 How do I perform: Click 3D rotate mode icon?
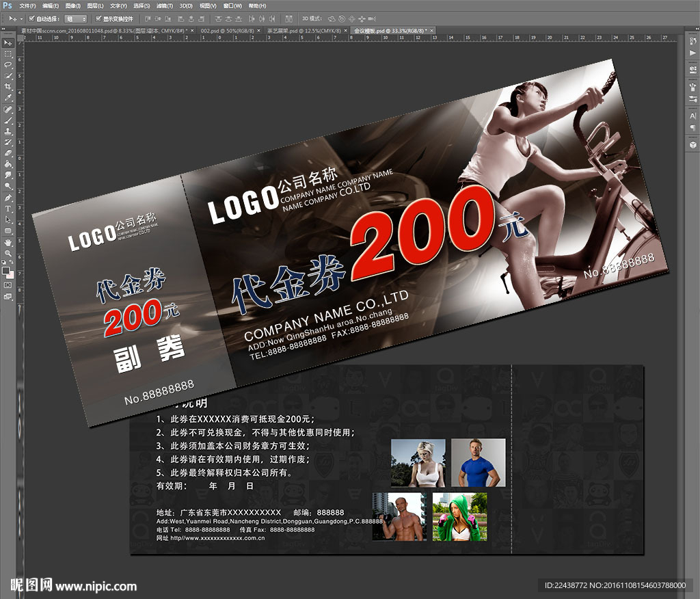pos(332,18)
